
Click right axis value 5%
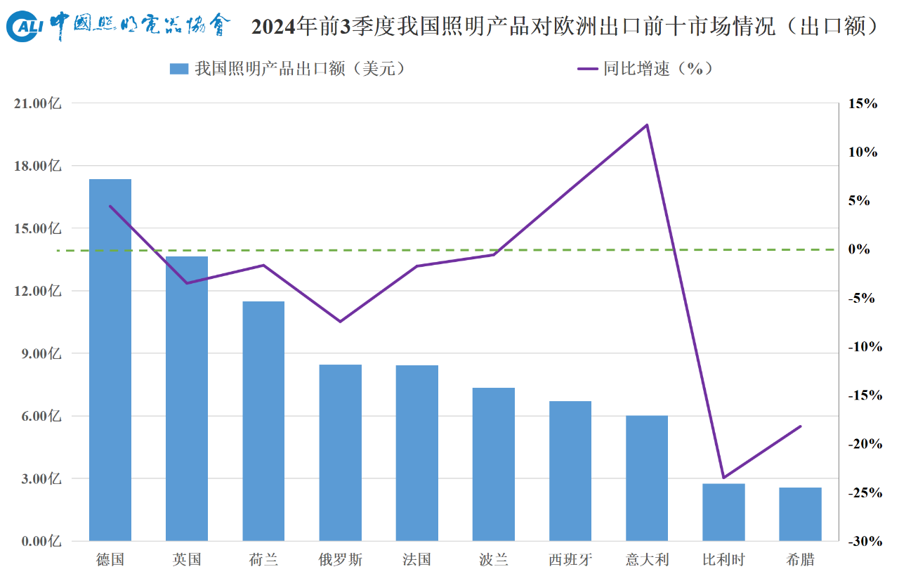pos(860,201)
